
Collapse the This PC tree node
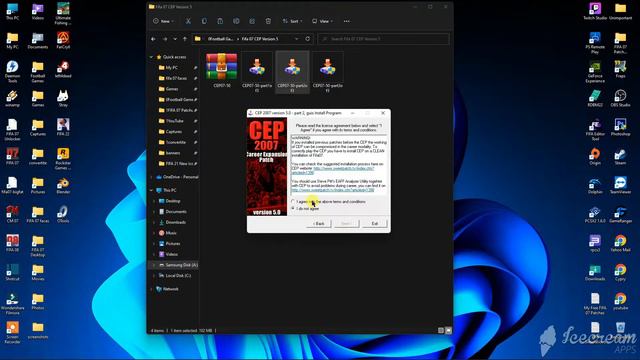point(151,190)
